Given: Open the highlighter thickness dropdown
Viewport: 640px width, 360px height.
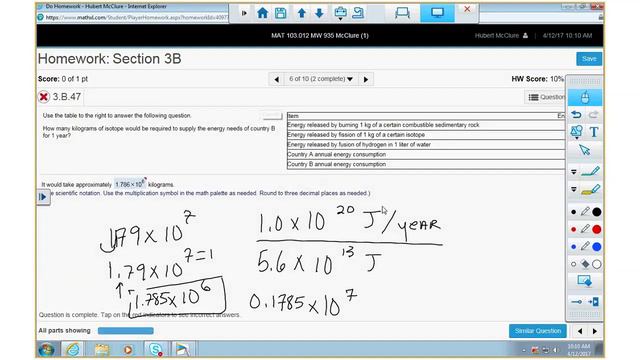Looking at the screenshot, I should point(573,189).
